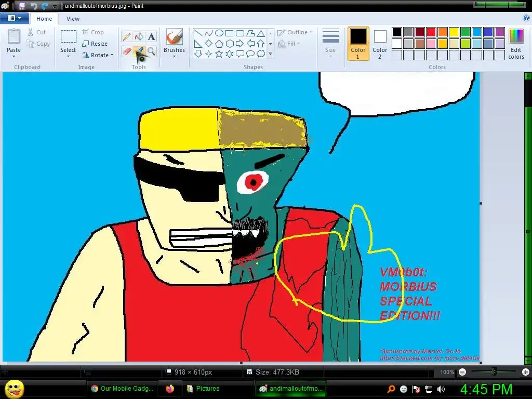Pick the pink color swatch
The width and height of the screenshot is (532, 399).
(431, 44)
